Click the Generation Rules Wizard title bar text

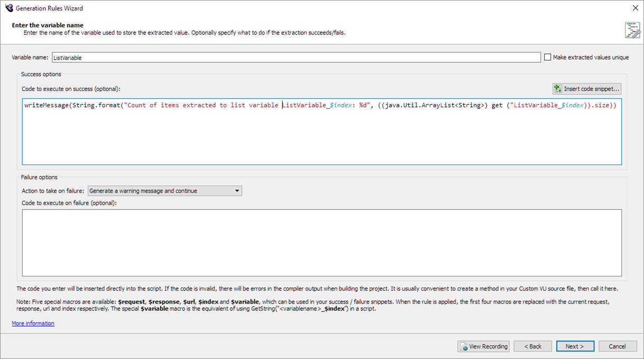(x=49, y=8)
